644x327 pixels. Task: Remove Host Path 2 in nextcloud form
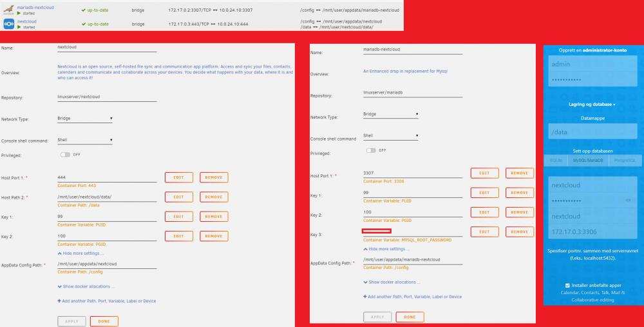pos(214,197)
